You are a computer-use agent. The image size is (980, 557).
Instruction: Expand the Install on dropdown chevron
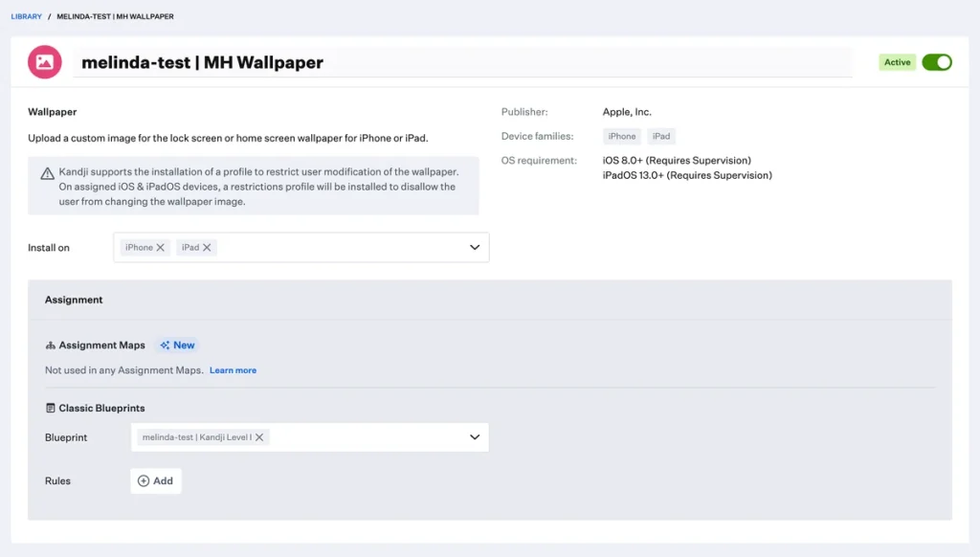[475, 248]
